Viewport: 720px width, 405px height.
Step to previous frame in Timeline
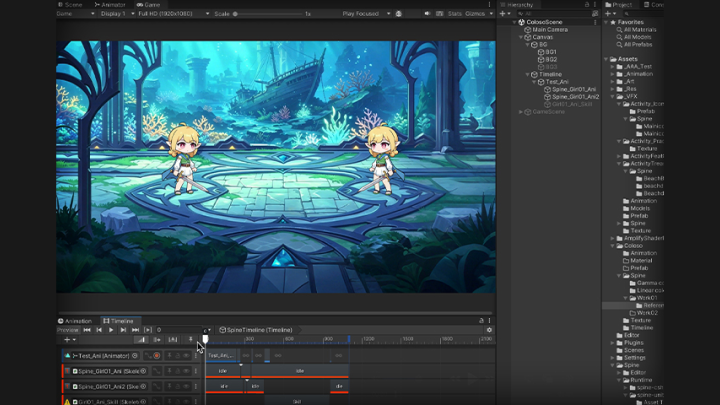coord(99,330)
